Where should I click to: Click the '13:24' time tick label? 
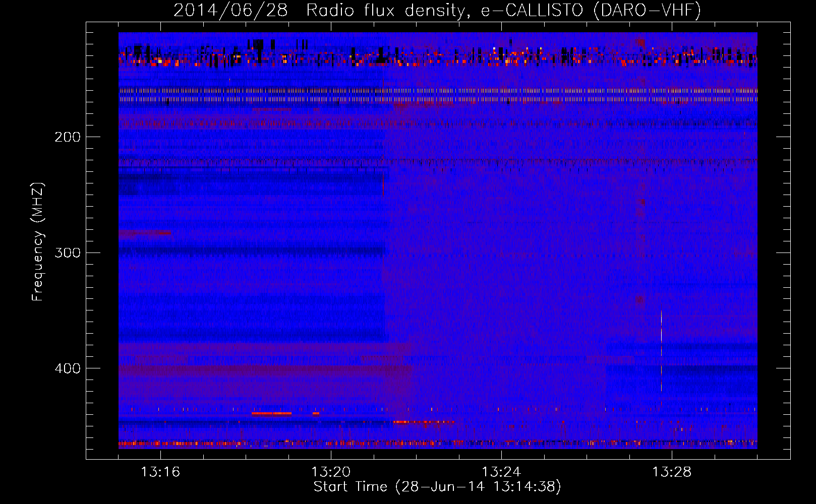tap(501, 472)
